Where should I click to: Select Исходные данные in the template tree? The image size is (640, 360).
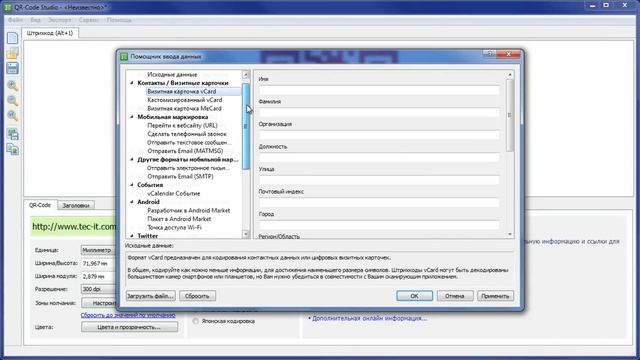click(172, 75)
